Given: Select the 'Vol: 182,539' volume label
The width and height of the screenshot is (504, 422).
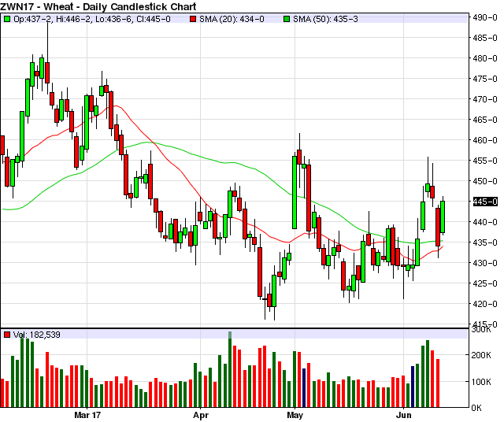Looking at the screenshot, I should (37, 335).
